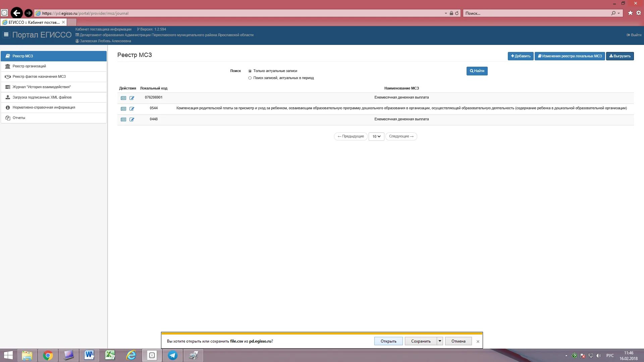The image size is (644, 362).
Task: Click edit pencil icon for record 0448
Action: pyautogui.click(x=132, y=120)
